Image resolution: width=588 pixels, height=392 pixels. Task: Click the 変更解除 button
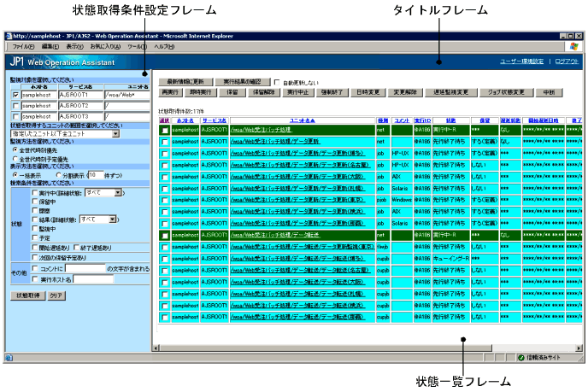click(x=405, y=92)
